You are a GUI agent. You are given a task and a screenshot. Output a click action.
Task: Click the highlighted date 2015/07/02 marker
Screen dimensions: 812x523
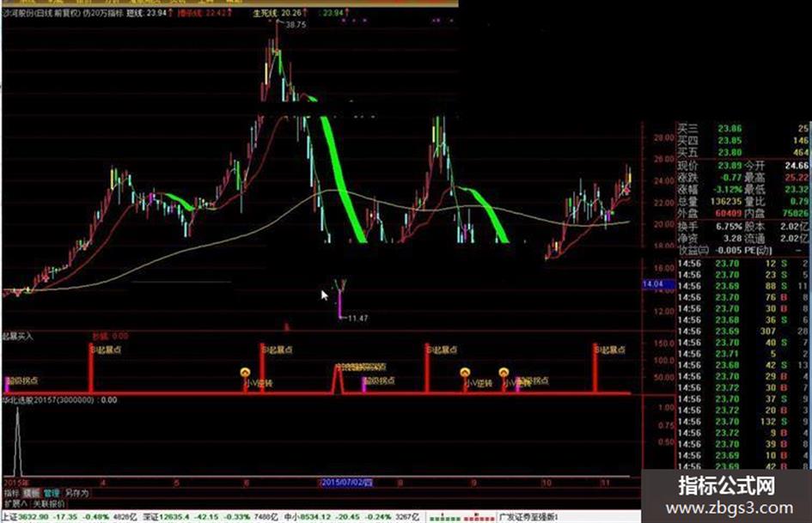tap(346, 483)
